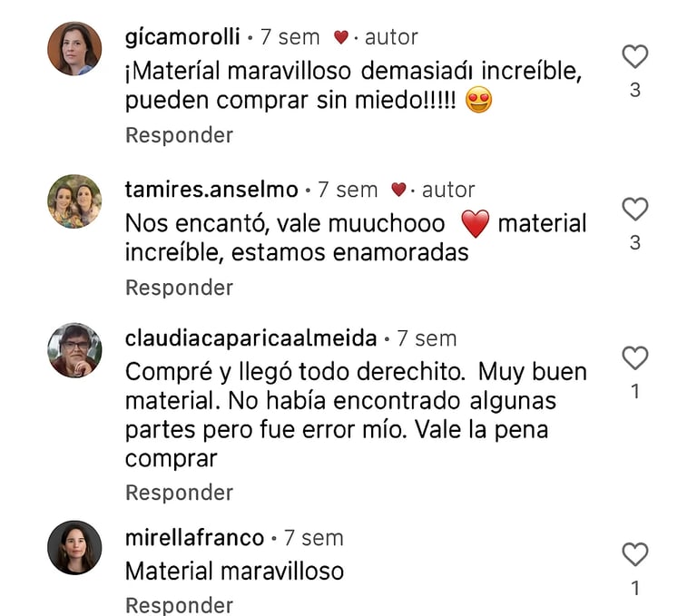
Task: Open gícamorolli username link
Action: (x=182, y=37)
